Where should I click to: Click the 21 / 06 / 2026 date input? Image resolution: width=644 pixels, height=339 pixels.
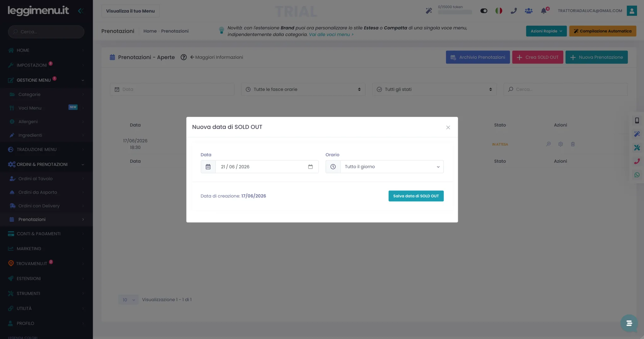click(267, 167)
